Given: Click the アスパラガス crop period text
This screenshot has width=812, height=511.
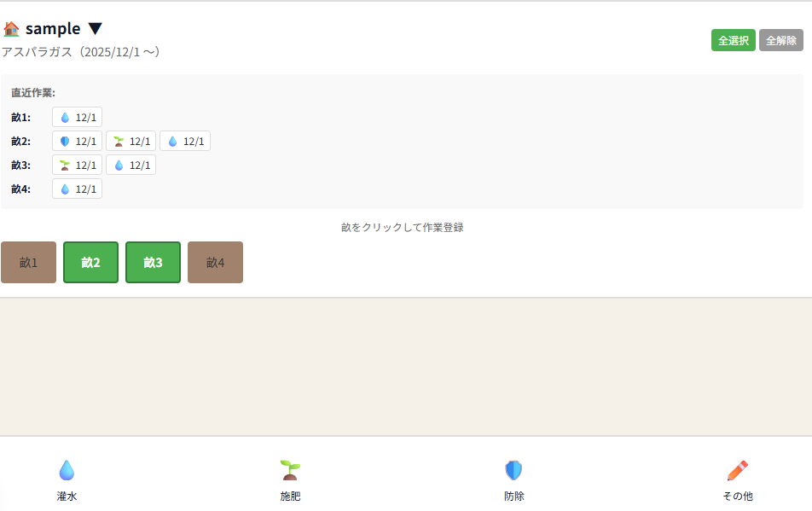Looking at the screenshot, I should pos(81,52).
